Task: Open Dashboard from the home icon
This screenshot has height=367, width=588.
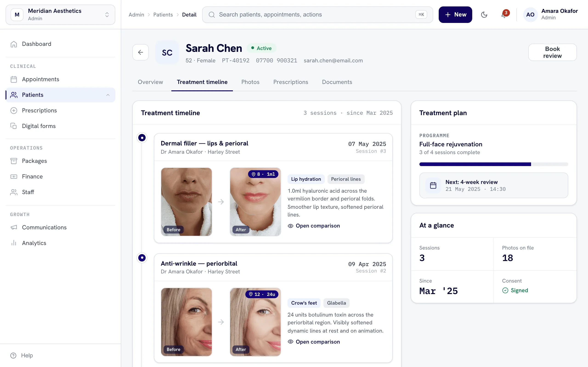Action: point(14,44)
